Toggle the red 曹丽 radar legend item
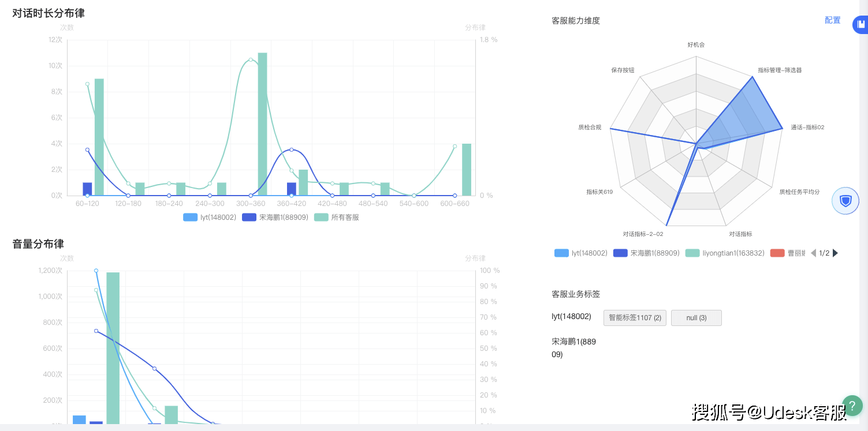 (788, 253)
